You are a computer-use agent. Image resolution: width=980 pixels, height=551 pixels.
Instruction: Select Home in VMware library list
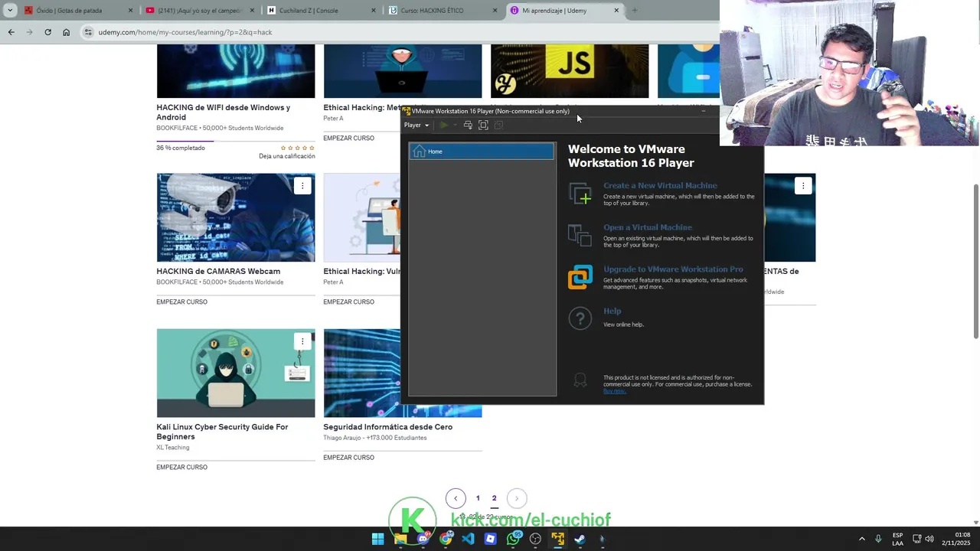click(482, 152)
